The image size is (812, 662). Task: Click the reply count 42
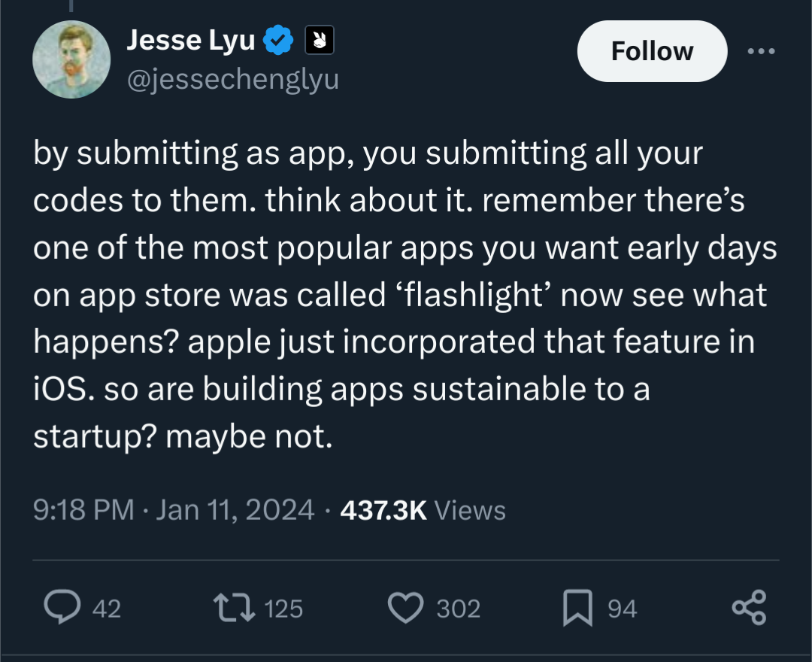(107, 608)
